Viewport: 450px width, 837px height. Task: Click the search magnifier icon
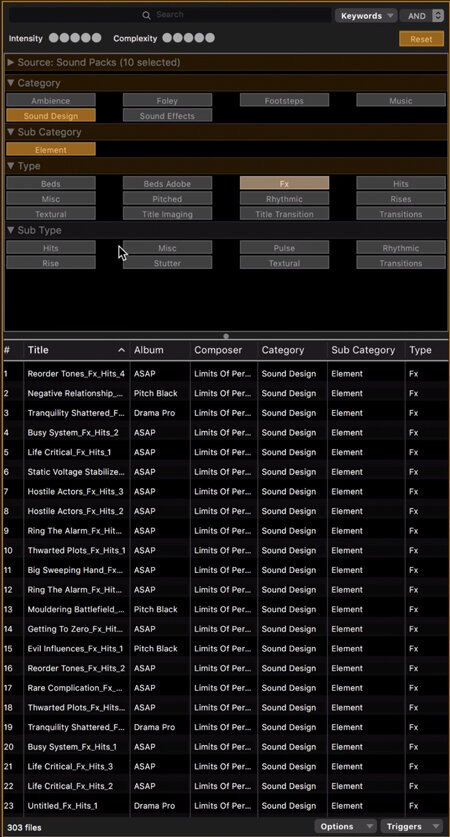146,15
